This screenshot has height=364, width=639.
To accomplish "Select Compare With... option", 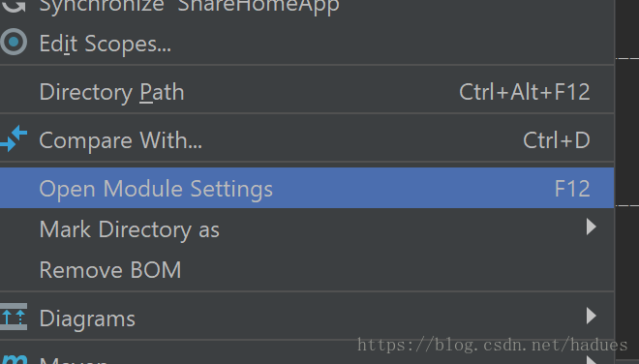I will tap(307, 140).
